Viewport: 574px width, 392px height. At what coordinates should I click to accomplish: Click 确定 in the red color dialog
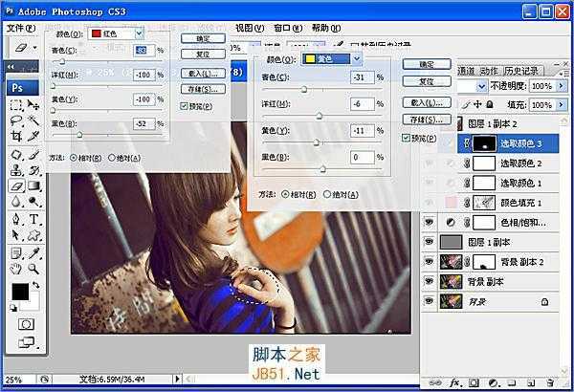[x=203, y=39]
